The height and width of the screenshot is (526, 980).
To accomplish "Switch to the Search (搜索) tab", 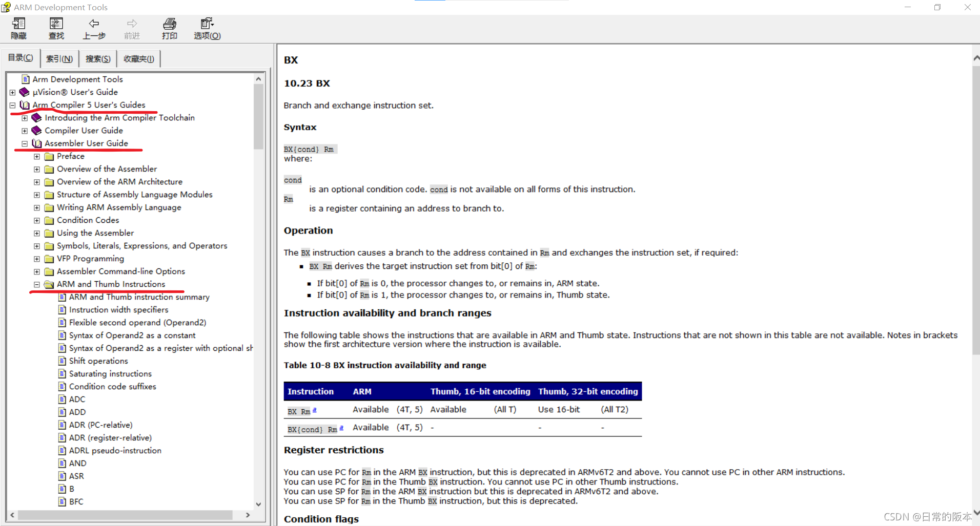I will point(98,59).
